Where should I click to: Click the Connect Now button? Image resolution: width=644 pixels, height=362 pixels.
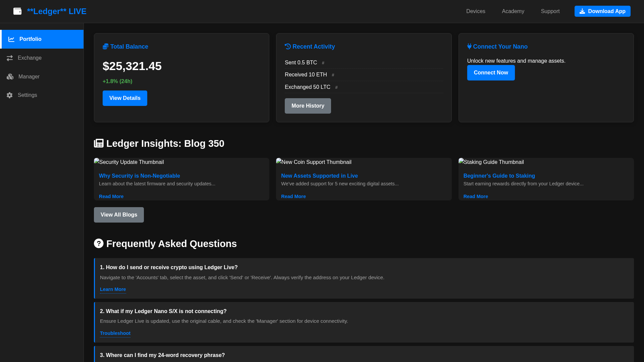point(491,73)
